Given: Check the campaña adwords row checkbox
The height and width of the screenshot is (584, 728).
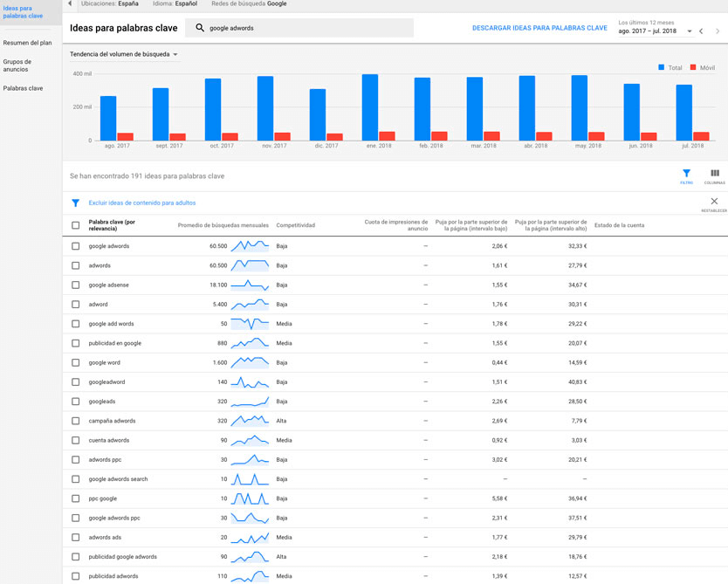Looking at the screenshot, I should [x=76, y=421].
